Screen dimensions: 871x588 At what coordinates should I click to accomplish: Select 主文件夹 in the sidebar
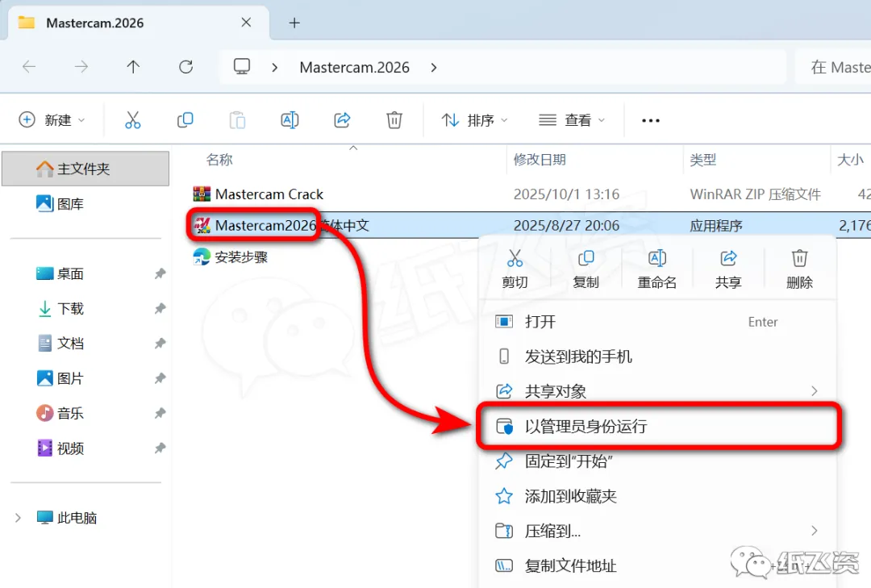85,169
